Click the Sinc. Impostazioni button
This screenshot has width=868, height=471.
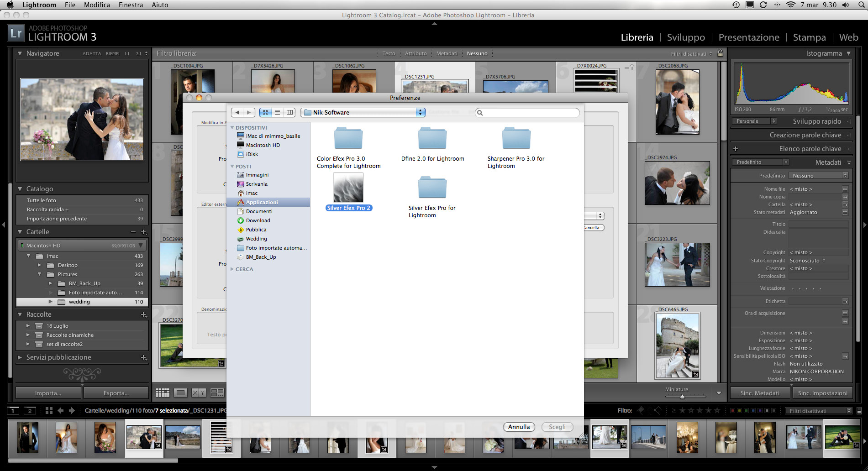[x=822, y=393]
